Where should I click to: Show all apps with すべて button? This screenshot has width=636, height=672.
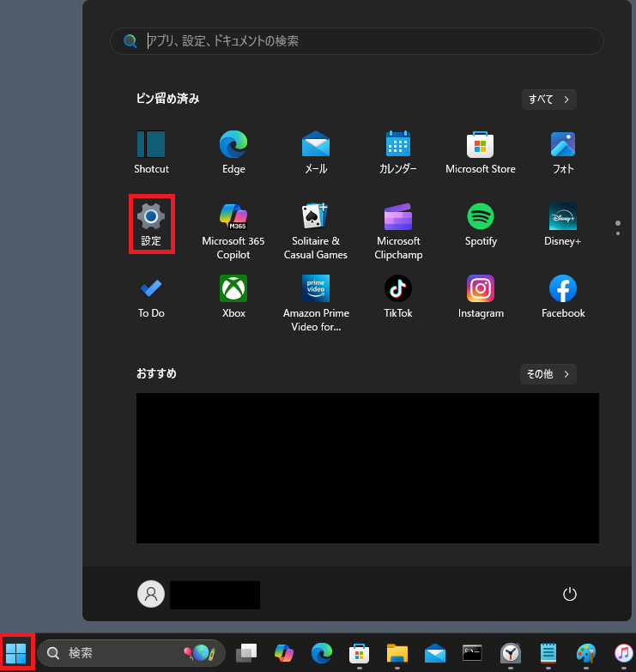[549, 100]
